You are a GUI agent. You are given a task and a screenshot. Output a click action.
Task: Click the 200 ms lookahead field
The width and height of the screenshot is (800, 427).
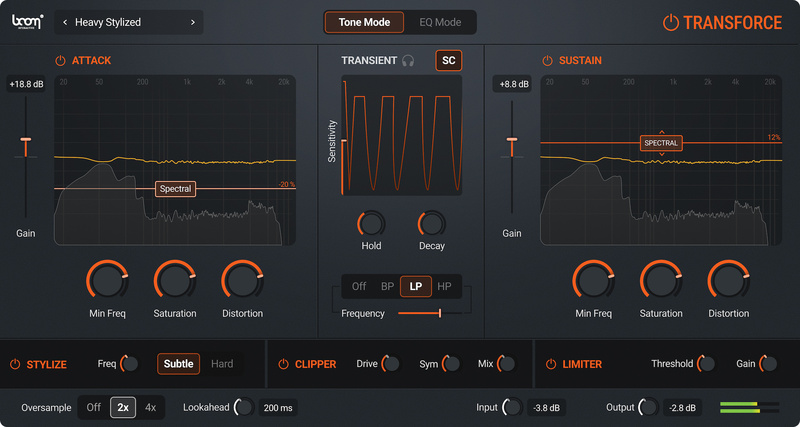(278, 408)
